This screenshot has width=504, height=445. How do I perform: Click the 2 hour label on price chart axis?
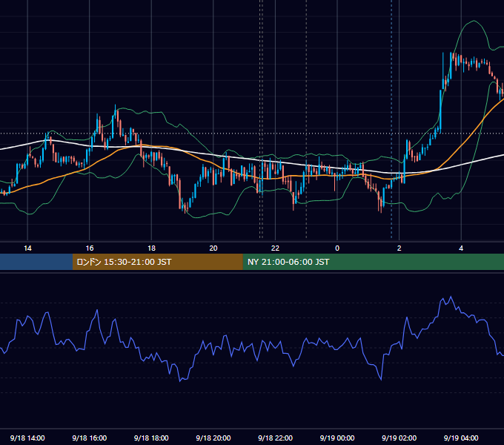[x=399, y=248]
